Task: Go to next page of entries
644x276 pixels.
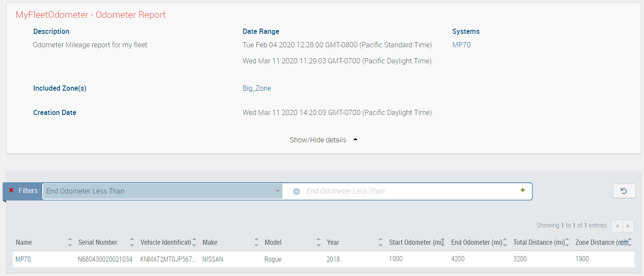Action: 628,226
